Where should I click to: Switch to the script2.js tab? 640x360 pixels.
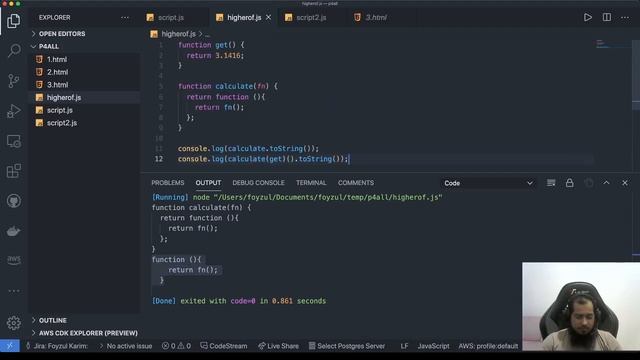311,18
